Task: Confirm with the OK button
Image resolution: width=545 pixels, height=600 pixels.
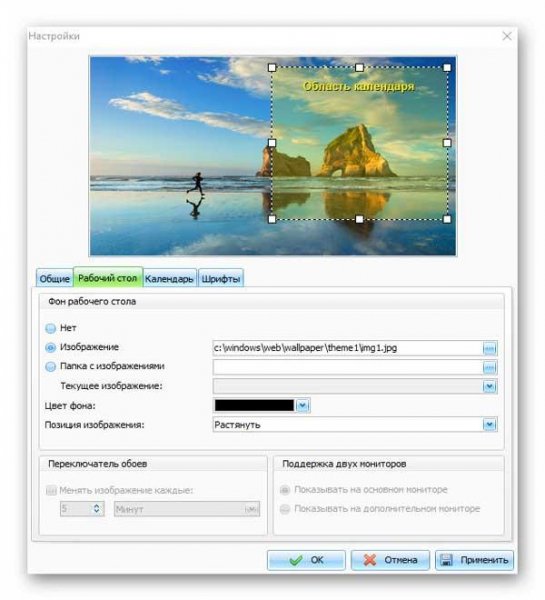Action: [x=306, y=560]
